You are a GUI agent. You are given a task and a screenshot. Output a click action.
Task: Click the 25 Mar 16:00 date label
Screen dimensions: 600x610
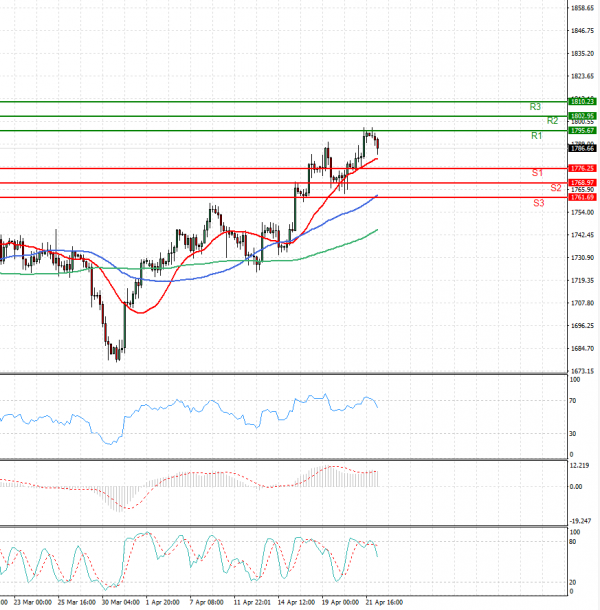click(x=77, y=602)
